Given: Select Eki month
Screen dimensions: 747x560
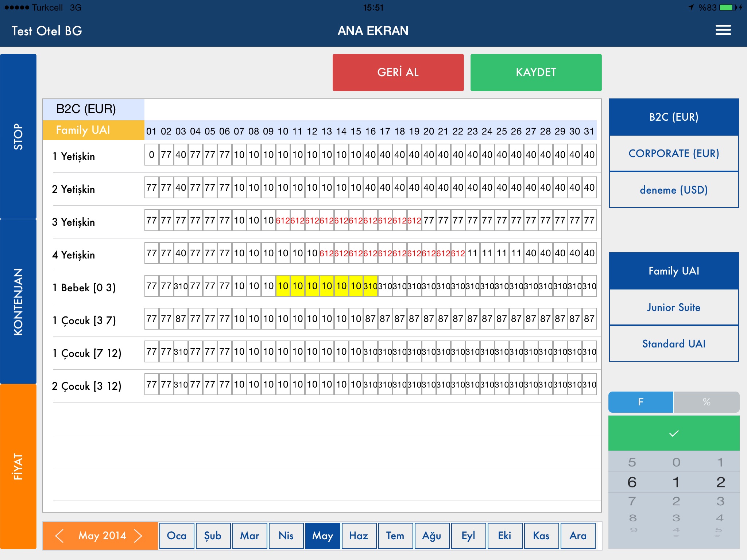Looking at the screenshot, I should tap(505, 536).
